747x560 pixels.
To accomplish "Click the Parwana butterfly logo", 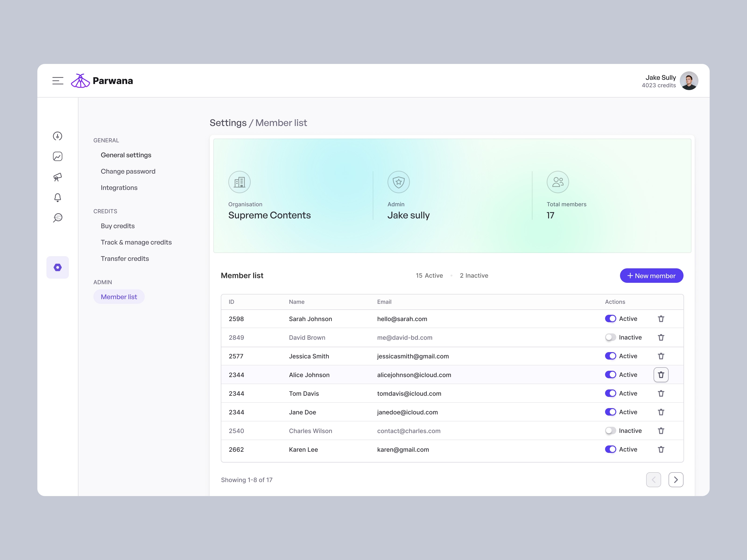I will click(x=80, y=80).
